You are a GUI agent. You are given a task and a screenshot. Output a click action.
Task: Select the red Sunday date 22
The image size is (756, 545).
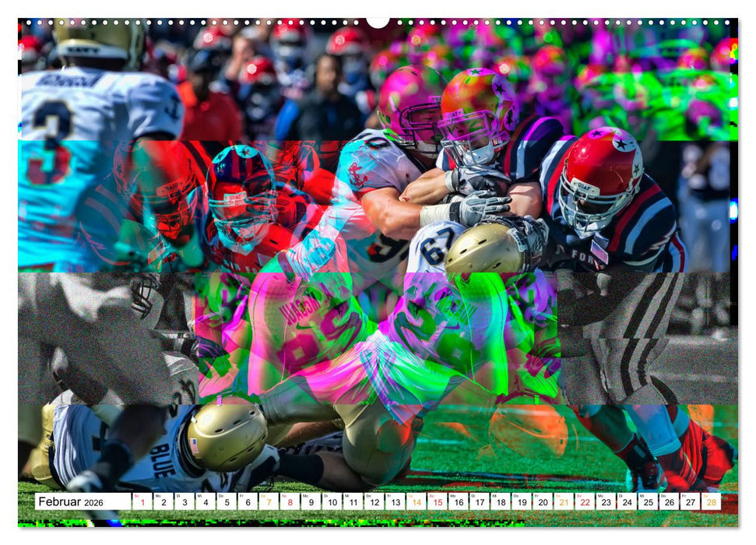point(584,501)
